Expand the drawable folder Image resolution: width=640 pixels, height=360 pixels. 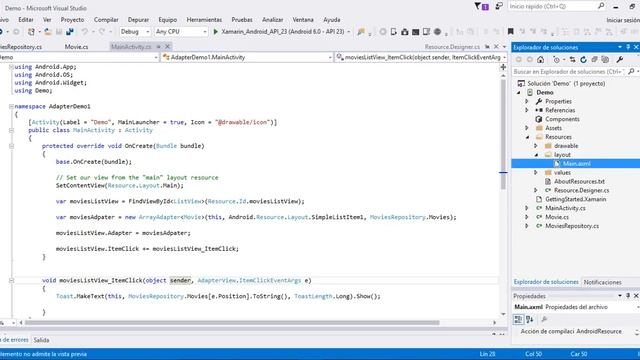(x=536, y=146)
